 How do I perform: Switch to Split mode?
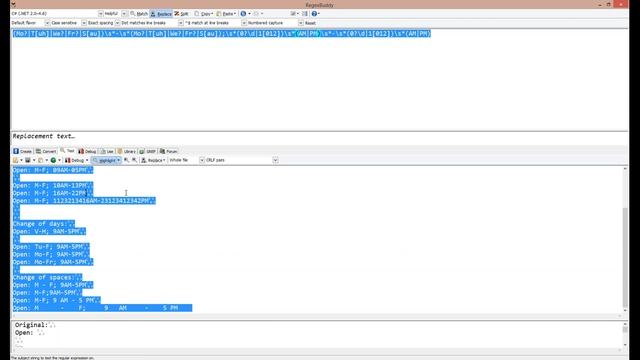tap(182, 14)
